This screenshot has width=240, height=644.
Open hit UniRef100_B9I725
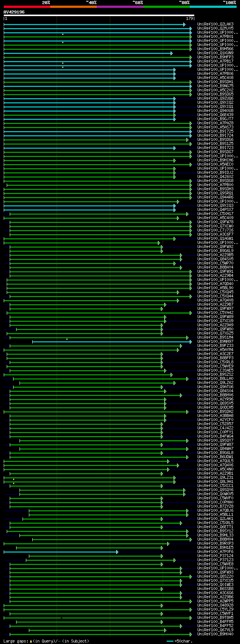pyautogui.click(x=215, y=131)
